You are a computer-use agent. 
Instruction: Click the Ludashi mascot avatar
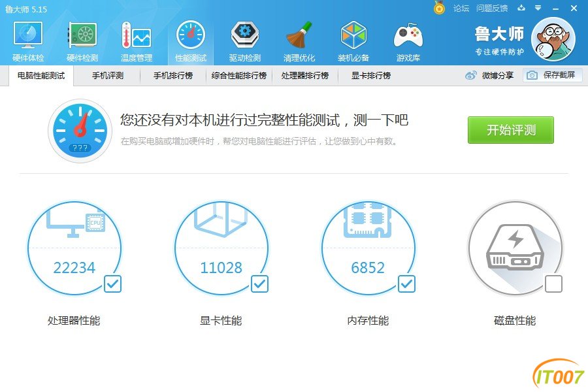coord(554,39)
